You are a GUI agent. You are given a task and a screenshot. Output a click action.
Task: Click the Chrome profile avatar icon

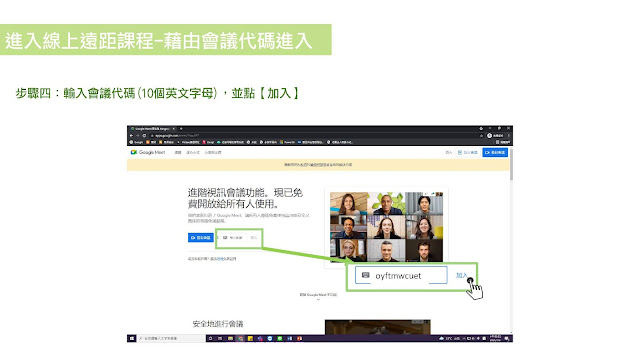489,136
